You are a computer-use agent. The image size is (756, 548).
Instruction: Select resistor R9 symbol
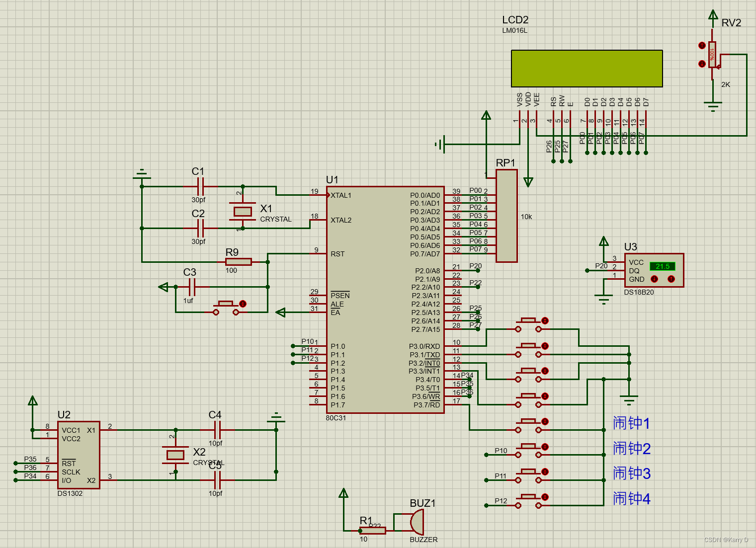coord(239,262)
